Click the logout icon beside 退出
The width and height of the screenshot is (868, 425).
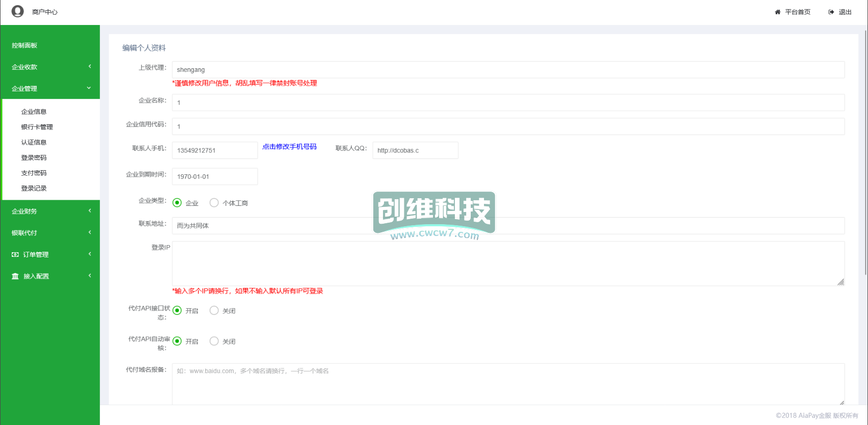[831, 12]
